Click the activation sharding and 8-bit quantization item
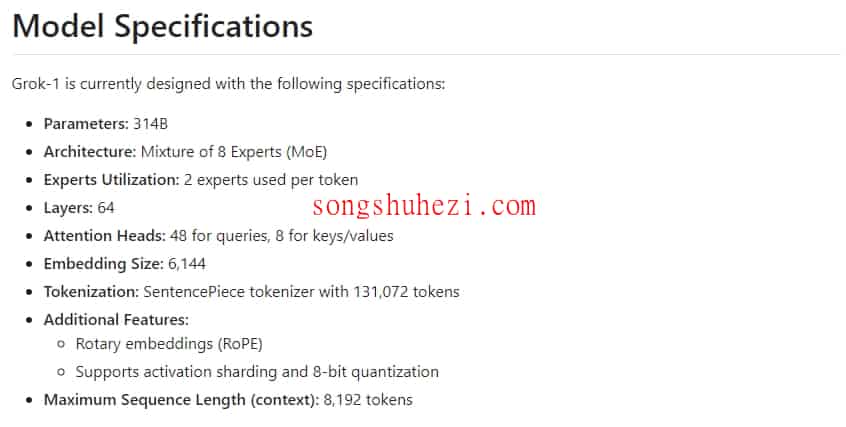846x427 pixels. (257, 372)
